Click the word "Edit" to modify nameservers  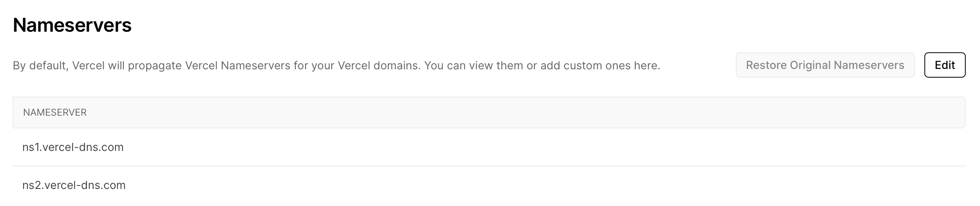click(x=945, y=65)
